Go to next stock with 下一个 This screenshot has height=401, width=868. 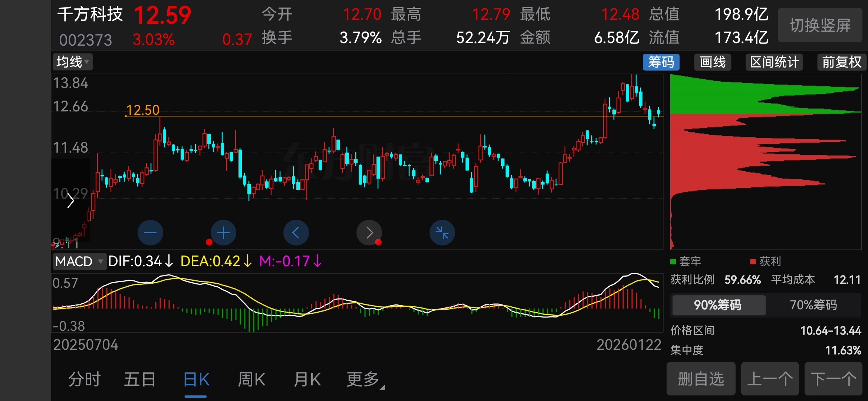(833, 379)
